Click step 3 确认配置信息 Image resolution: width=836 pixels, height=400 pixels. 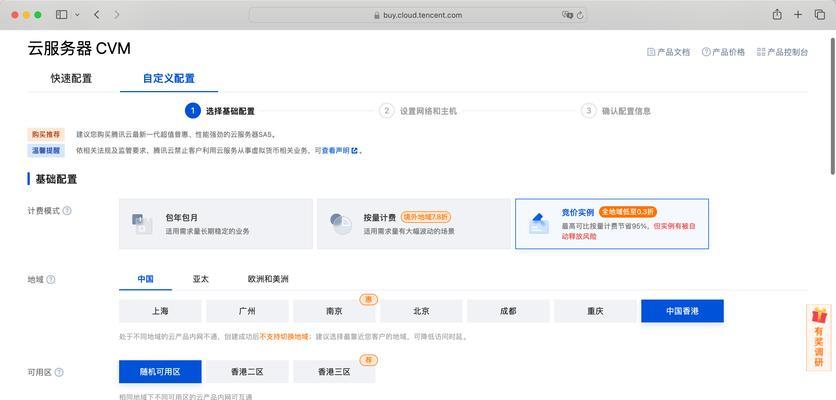point(615,111)
